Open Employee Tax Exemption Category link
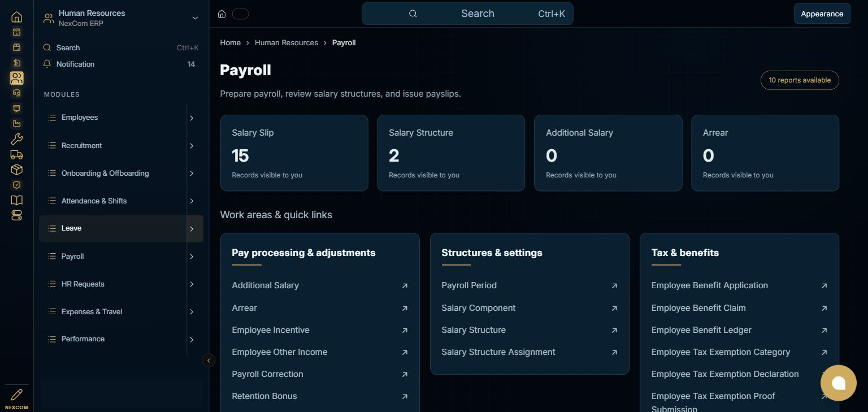868x412 pixels. pos(721,352)
